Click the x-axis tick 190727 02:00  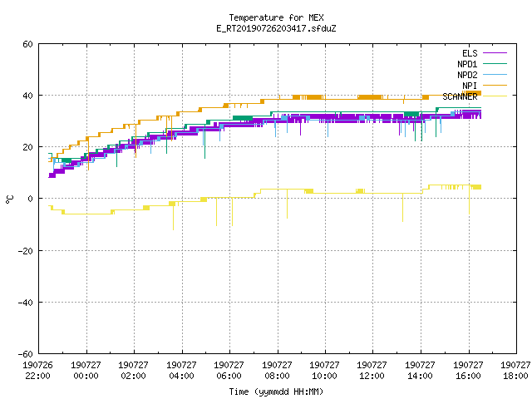pyautogui.click(x=133, y=371)
